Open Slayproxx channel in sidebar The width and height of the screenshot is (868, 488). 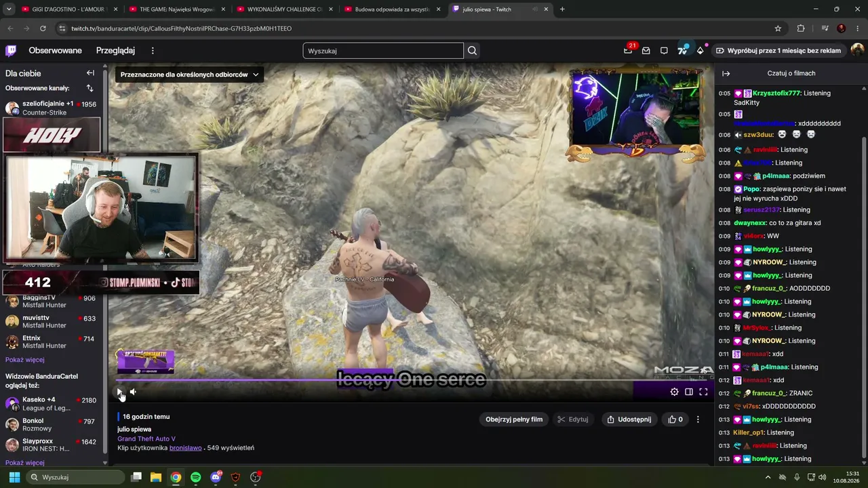coord(51,445)
